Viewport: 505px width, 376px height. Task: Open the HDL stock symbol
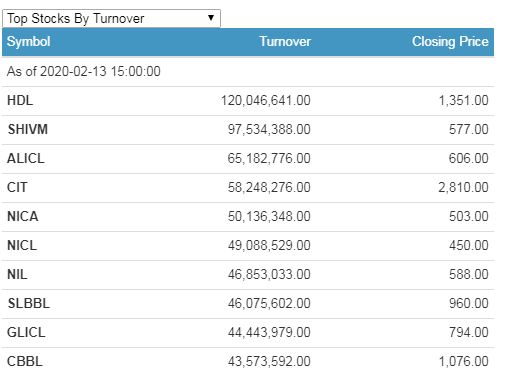tap(20, 100)
